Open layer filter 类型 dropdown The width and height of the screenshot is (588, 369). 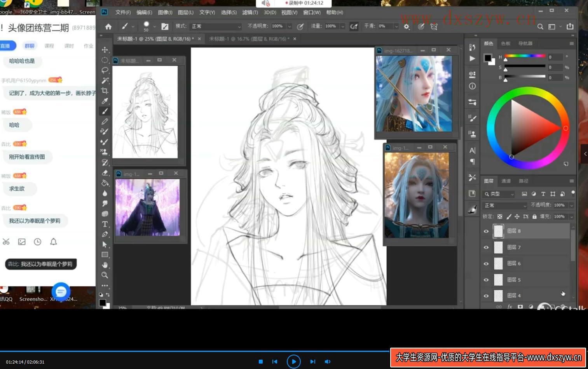coord(499,194)
